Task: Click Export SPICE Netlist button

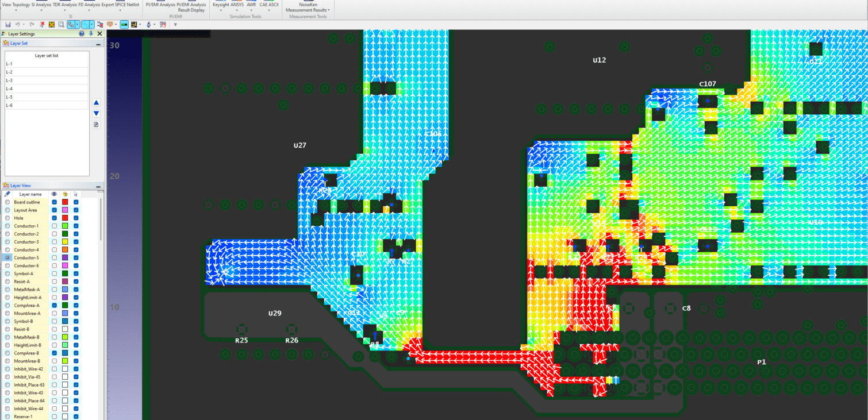Action: (120, 5)
